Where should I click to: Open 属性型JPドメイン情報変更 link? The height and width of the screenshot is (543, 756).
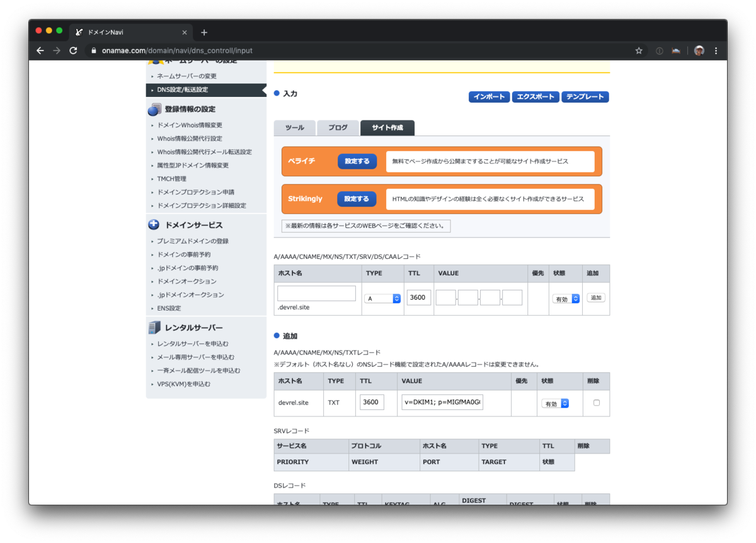(193, 165)
